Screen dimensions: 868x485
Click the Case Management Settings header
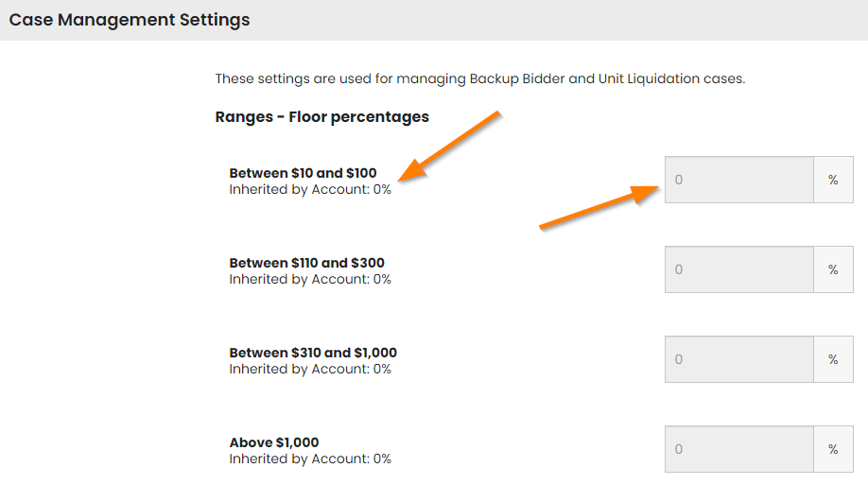[130, 20]
